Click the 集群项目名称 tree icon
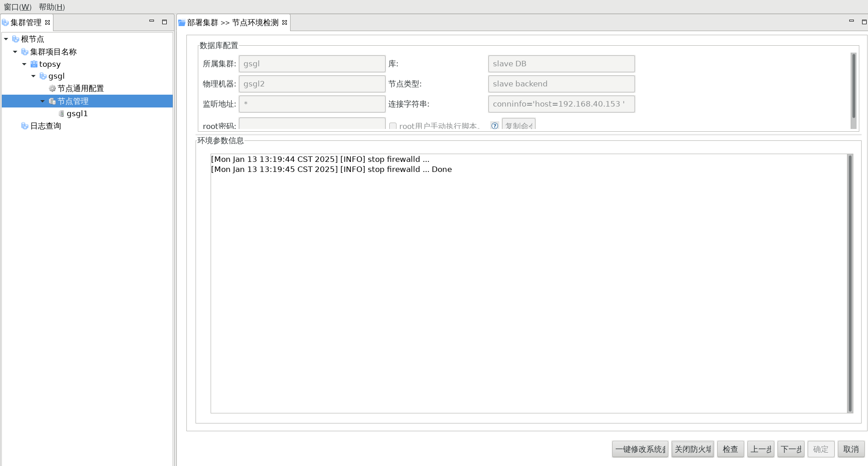Viewport: 868px width, 466px height. [x=25, y=52]
